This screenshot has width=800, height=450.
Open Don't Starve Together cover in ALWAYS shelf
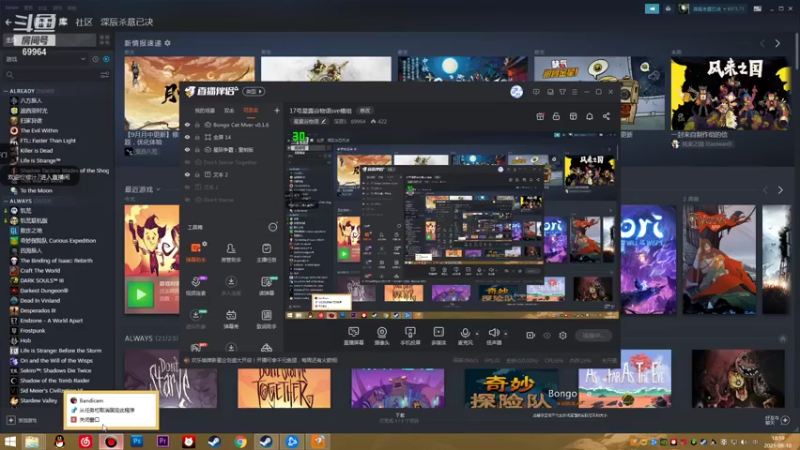[284, 389]
